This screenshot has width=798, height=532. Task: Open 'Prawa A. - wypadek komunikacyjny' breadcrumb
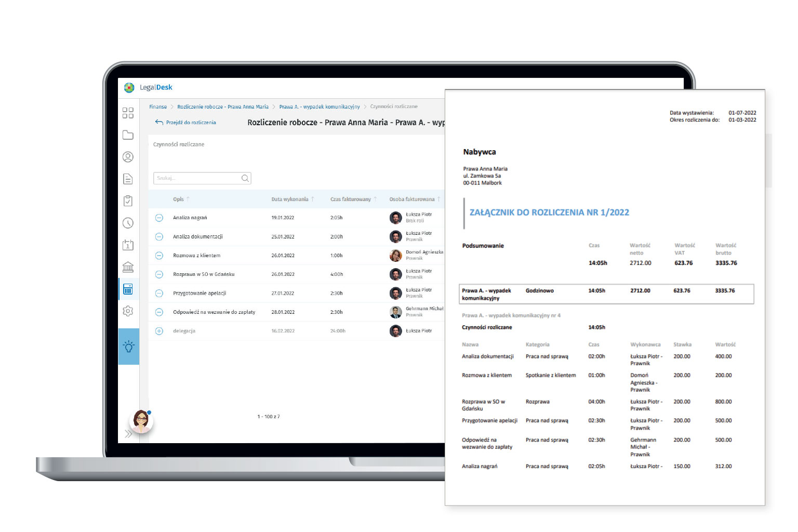point(319,107)
